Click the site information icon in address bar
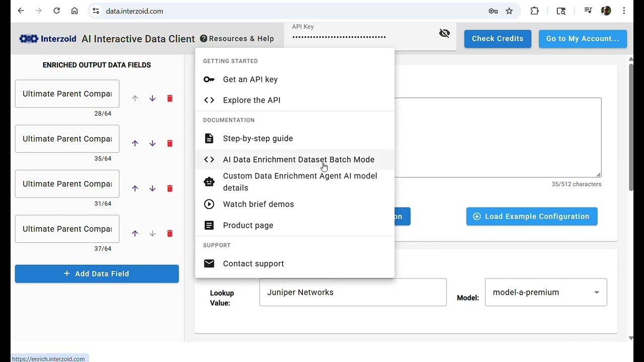The width and height of the screenshot is (644, 362). tap(96, 11)
